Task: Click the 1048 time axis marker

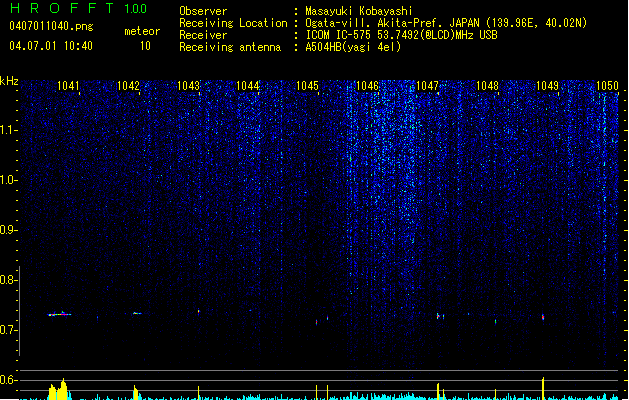Action: 487,86
